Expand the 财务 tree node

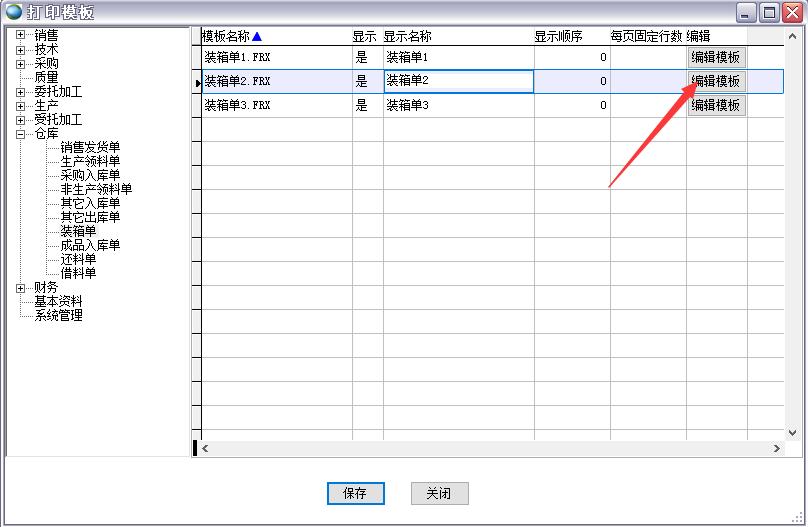click(x=21, y=287)
